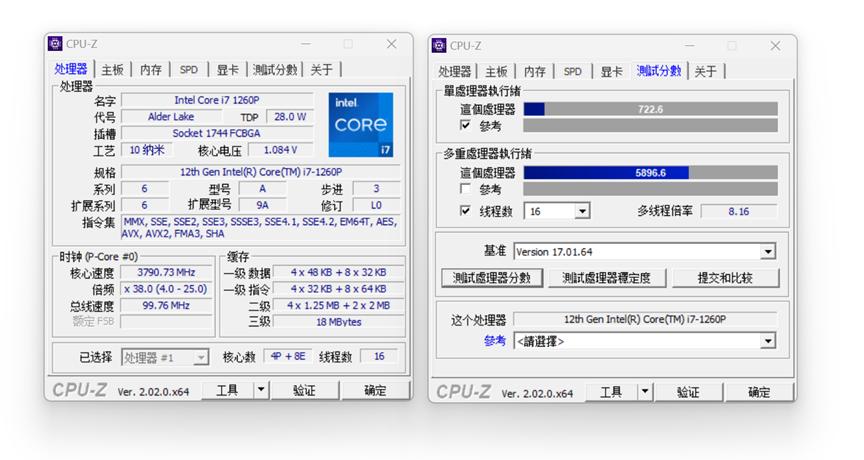
Task: Open the 主板 tab in left window
Action: point(112,69)
